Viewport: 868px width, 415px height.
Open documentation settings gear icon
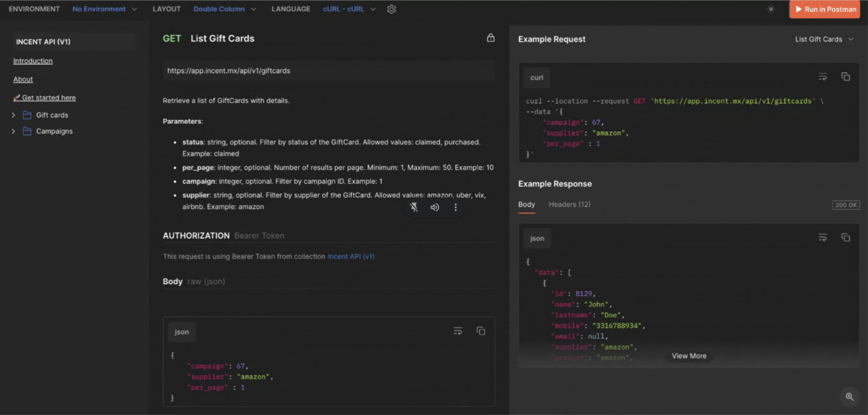(391, 9)
